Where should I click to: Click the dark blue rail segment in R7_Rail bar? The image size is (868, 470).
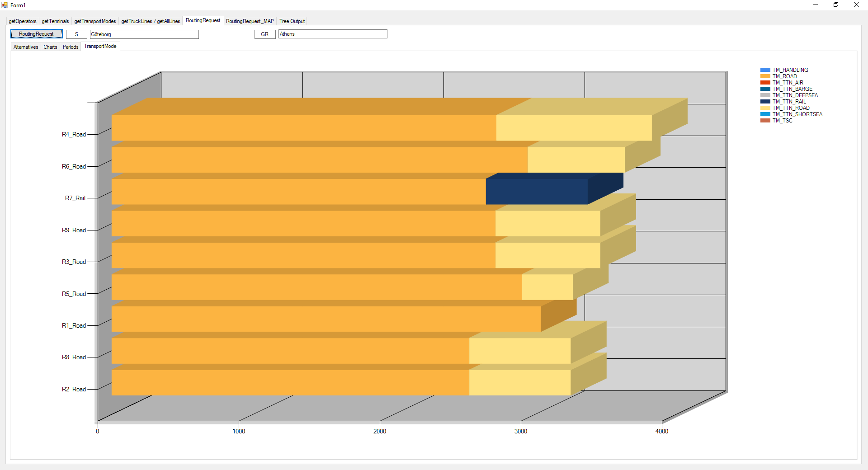pyautogui.click(x=536, y=192)
